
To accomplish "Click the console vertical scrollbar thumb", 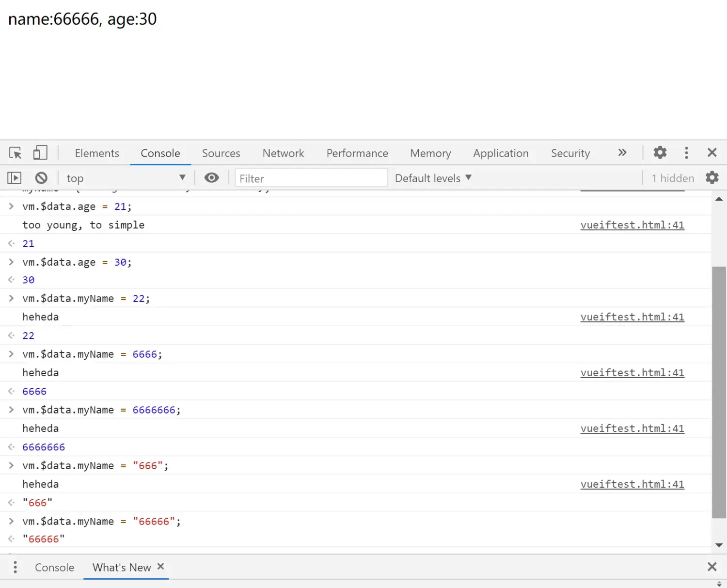I will coord(719,392).
